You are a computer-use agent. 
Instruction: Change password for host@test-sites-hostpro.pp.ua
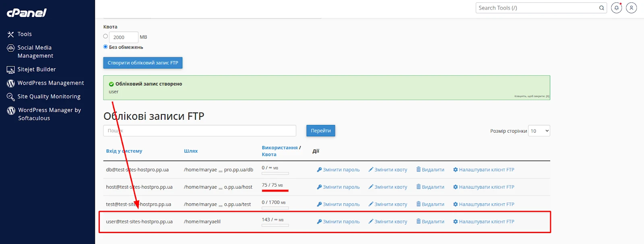point(338,187)
